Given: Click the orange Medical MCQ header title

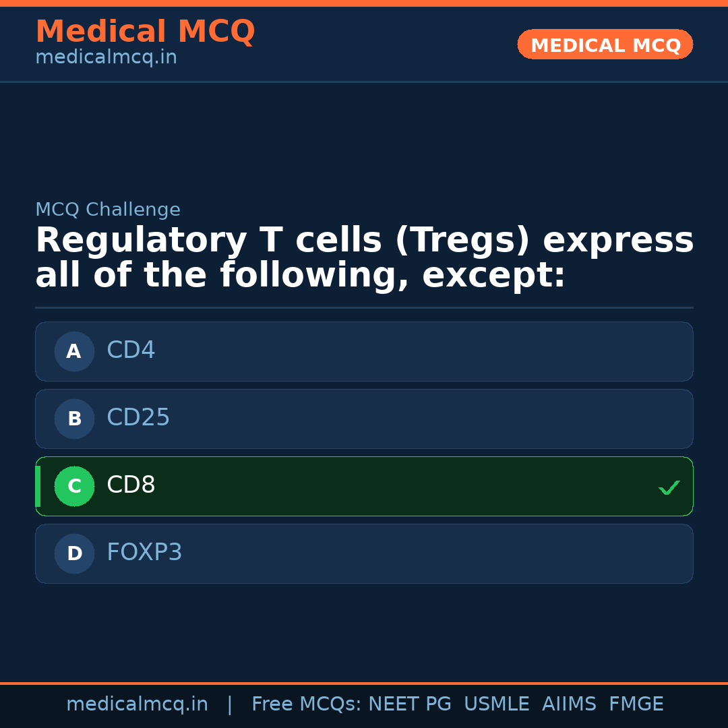Looking at the screenshot, I should click(x=145, y=32).
